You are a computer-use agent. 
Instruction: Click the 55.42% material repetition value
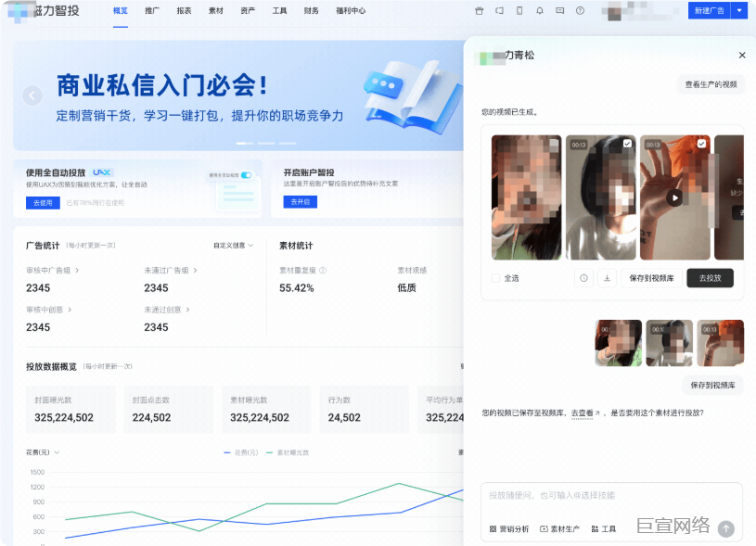tap(297, 288)
